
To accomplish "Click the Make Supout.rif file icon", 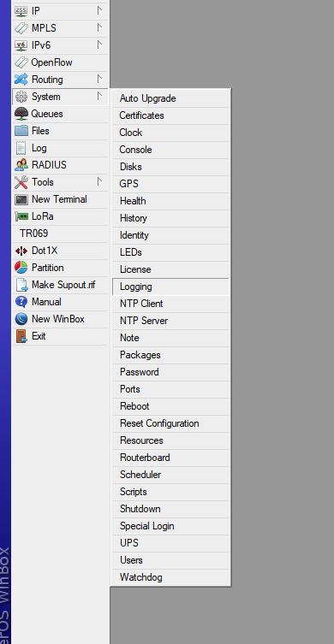I will point(21,285).
